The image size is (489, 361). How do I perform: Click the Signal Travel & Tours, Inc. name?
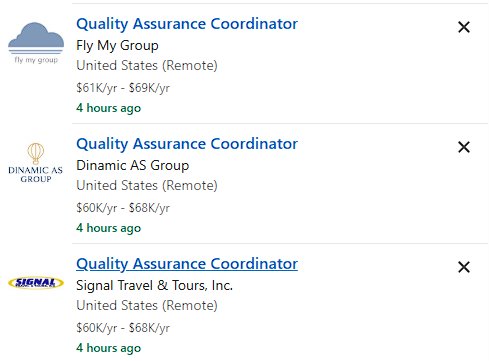(154, 285)
